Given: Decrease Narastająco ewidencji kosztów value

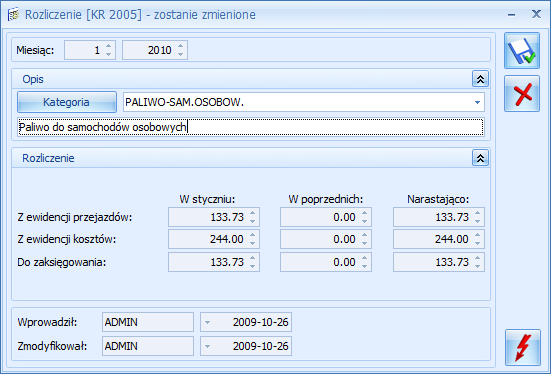Looking at the screenshot, I should [477, 244].
